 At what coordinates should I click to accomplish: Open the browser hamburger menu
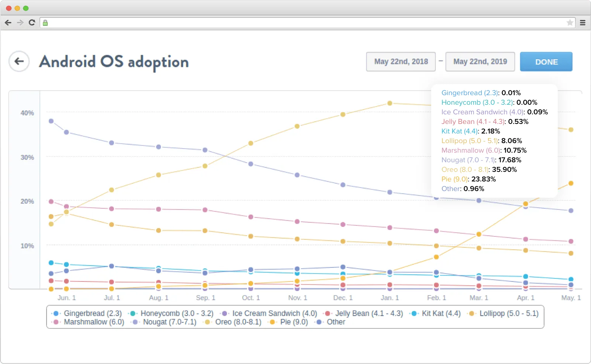click(x=583, y=23)
